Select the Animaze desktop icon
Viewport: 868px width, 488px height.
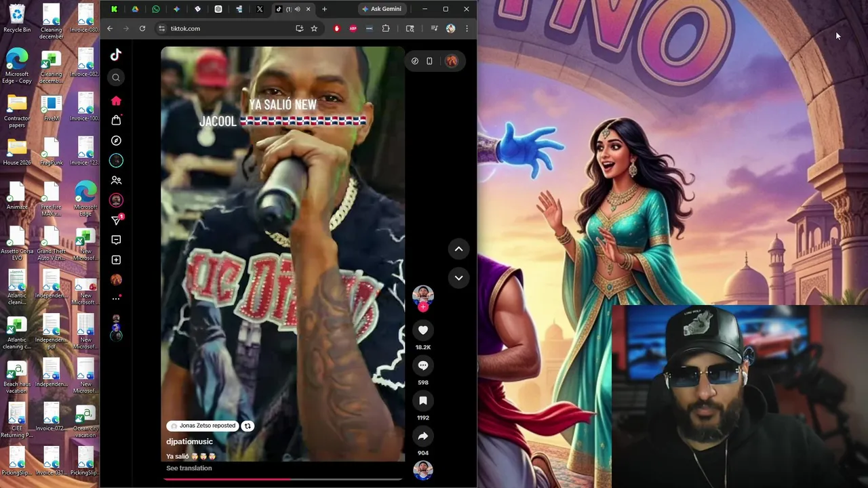[17, 197]
